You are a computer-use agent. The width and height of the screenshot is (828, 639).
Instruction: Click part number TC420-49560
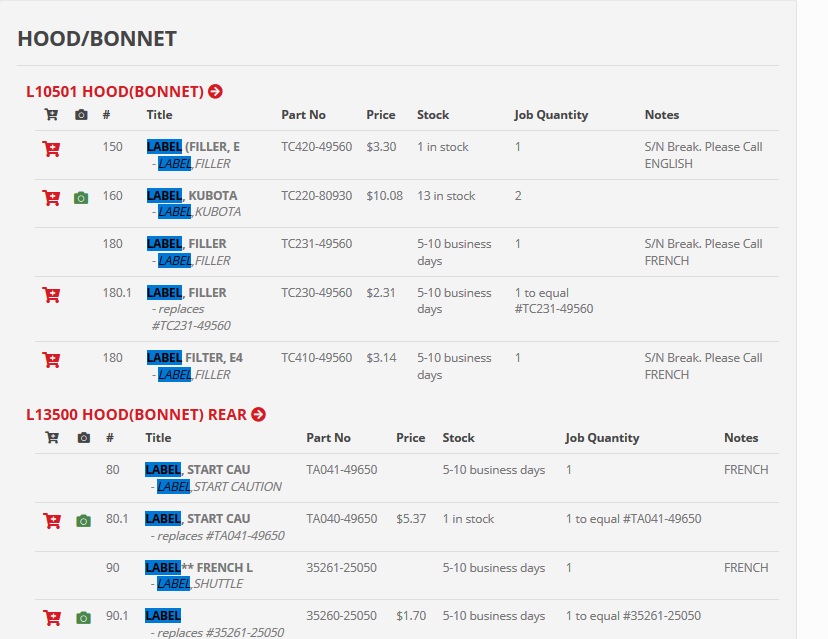[x=316, y=147]
